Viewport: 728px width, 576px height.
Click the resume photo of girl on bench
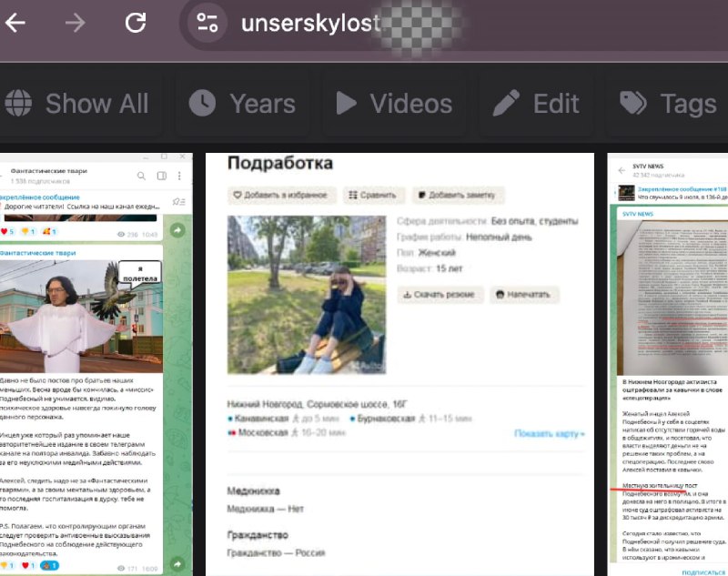[307, 295]
